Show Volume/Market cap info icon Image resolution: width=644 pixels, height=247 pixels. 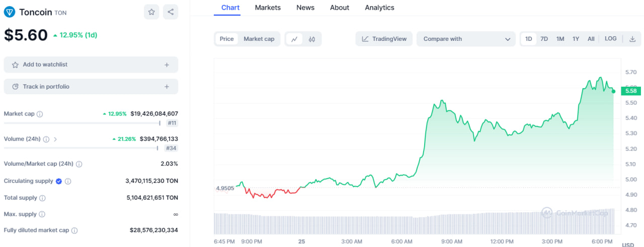click(79, 164)
